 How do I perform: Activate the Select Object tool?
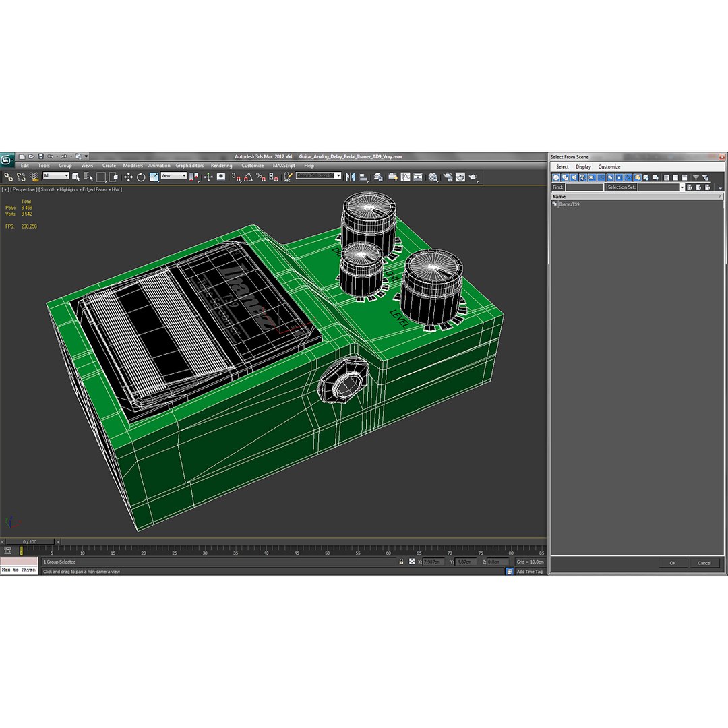(75, 177)
